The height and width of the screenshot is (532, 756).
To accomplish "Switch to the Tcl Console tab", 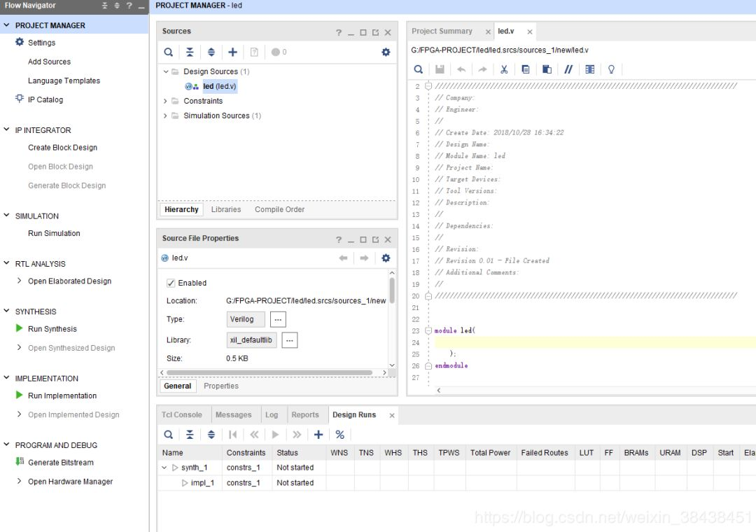I will 182,414.
